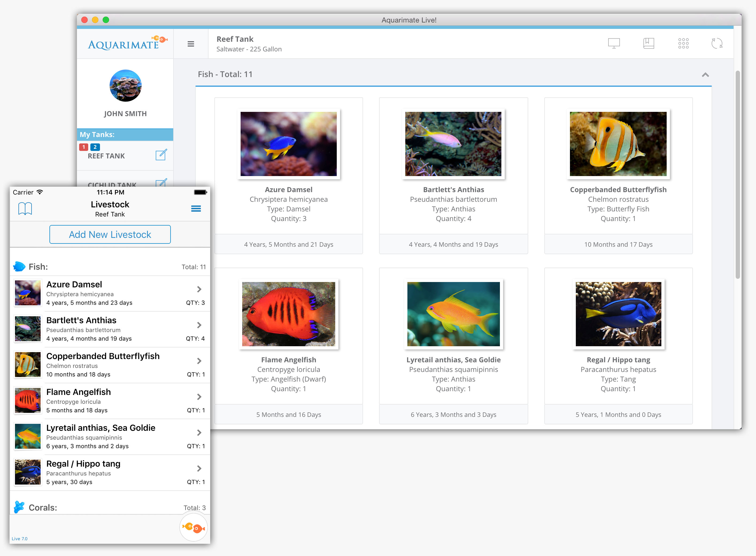Click 'Type: Angelfish (Dwarf)' on Flame Angelfish card
Viewport: 756px width, 556px height.
tap(288, 379)
